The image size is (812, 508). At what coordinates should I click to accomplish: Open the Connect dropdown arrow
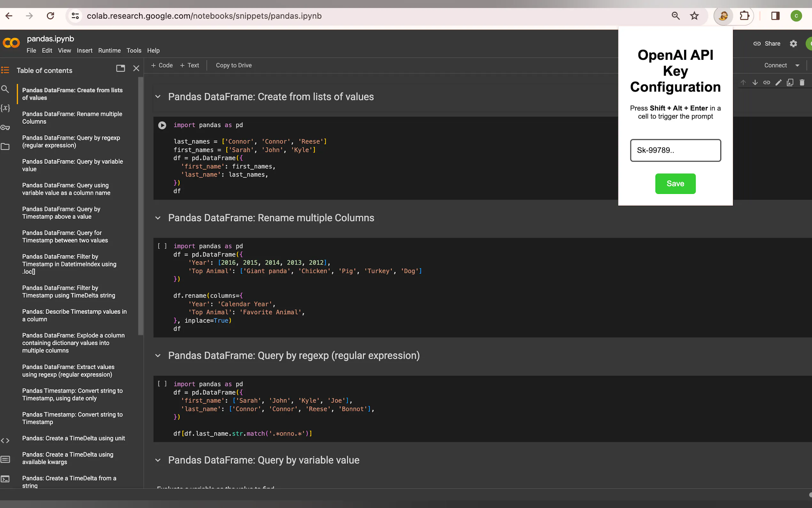[797, 66]
